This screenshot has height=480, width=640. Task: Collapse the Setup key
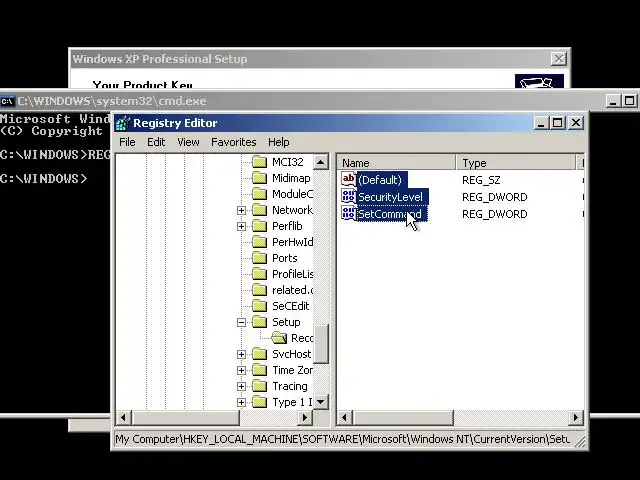(x=241, y=322)
